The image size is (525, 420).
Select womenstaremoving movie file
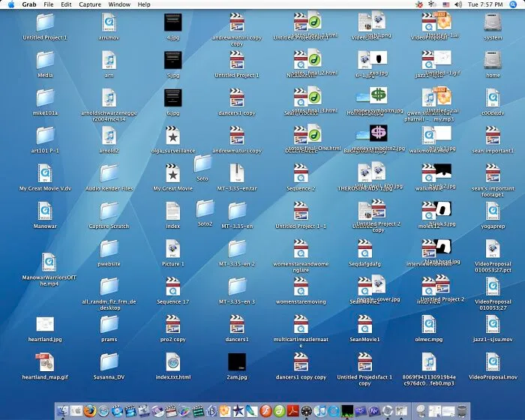click(301, 286)
